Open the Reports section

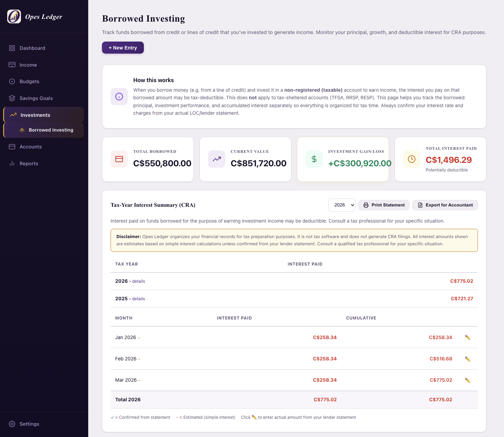click(29, 164)
